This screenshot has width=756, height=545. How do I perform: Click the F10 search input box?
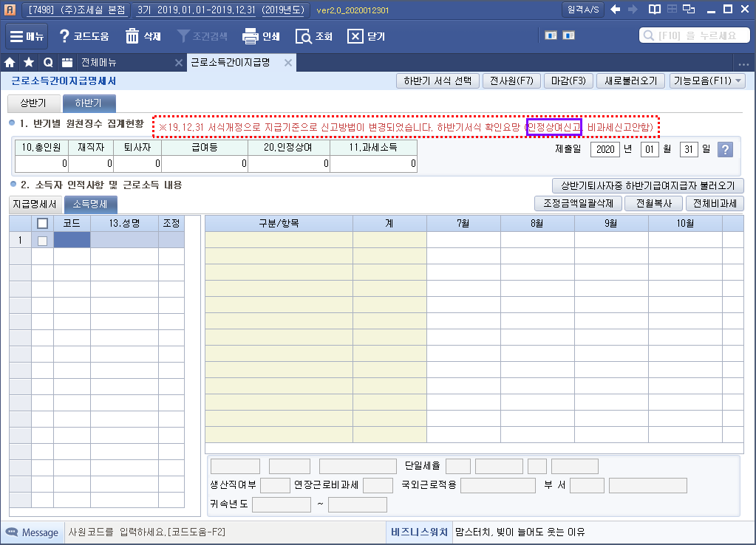click(695, 35)
